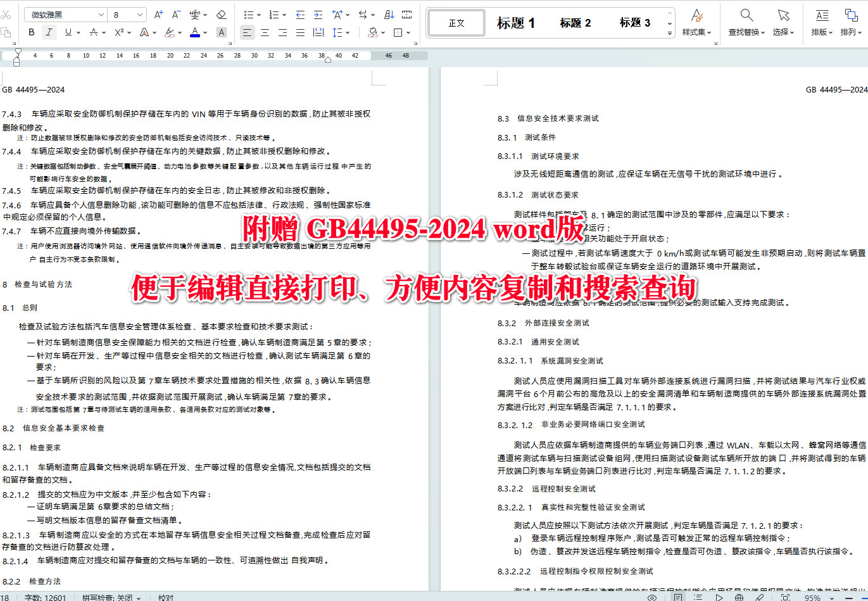Open Find and Replace (查找替换)
Screen dimensions: 868x601
(x=746, y=22)
